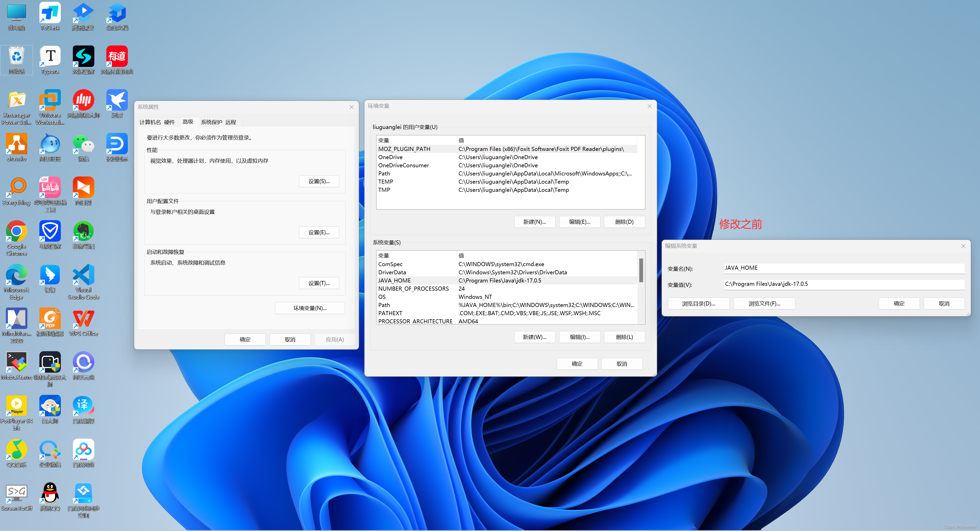Click 确定 in the 编辑系统变量 dialog
This screenshot has width=980, height=531.
[899, 303]
